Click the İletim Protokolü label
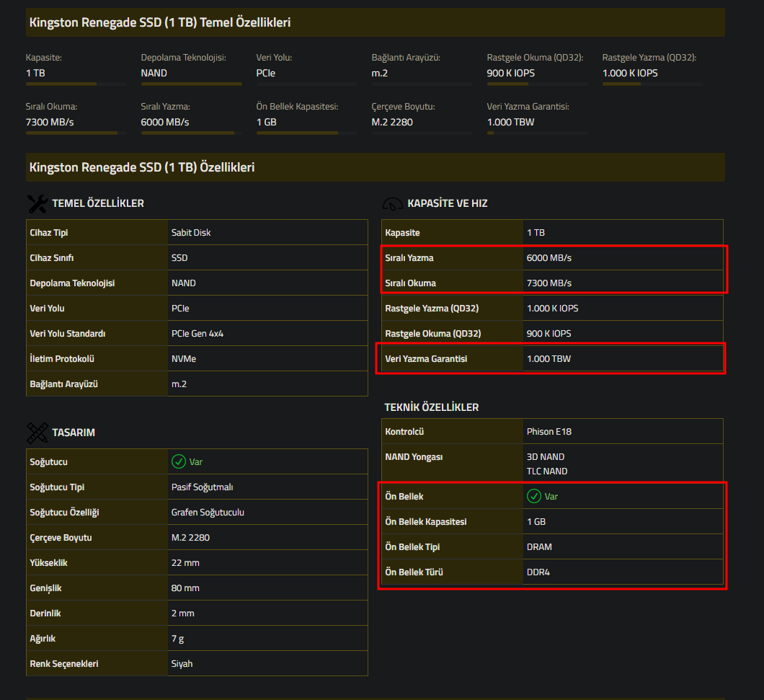The height and width of the screenshot is (700, 764). (62, 359)
